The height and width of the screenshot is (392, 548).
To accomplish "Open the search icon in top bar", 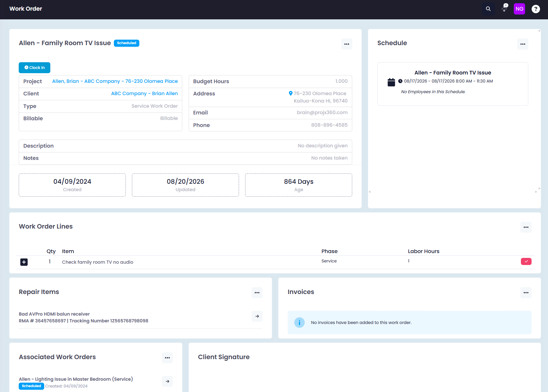I will pos(488,9).
